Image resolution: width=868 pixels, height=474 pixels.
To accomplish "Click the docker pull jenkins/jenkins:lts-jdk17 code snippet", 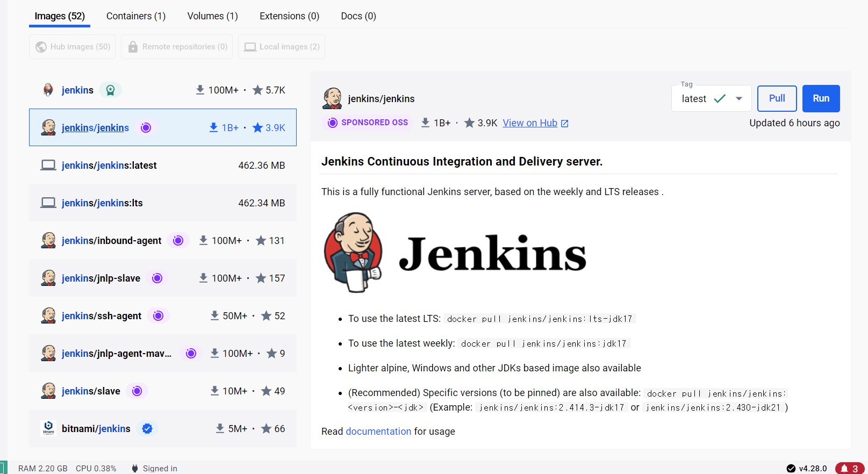I will click(x=540, y=319).
